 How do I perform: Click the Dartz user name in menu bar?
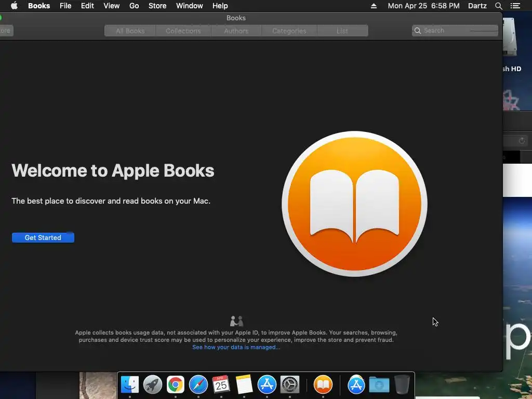tap(477, 6)
